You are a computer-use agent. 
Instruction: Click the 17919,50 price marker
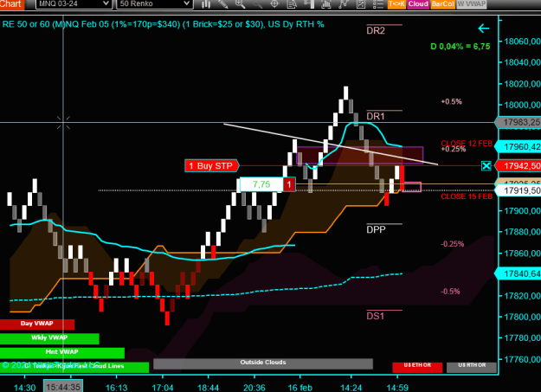518,190
